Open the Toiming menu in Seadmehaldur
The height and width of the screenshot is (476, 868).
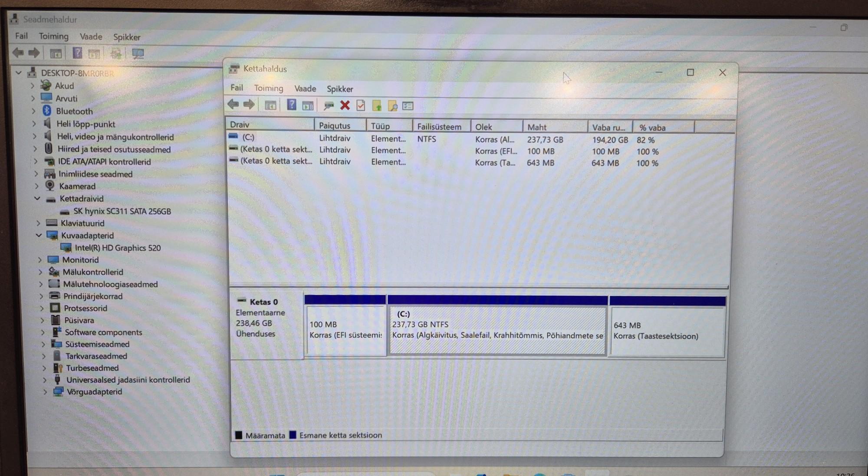(54, 36)
